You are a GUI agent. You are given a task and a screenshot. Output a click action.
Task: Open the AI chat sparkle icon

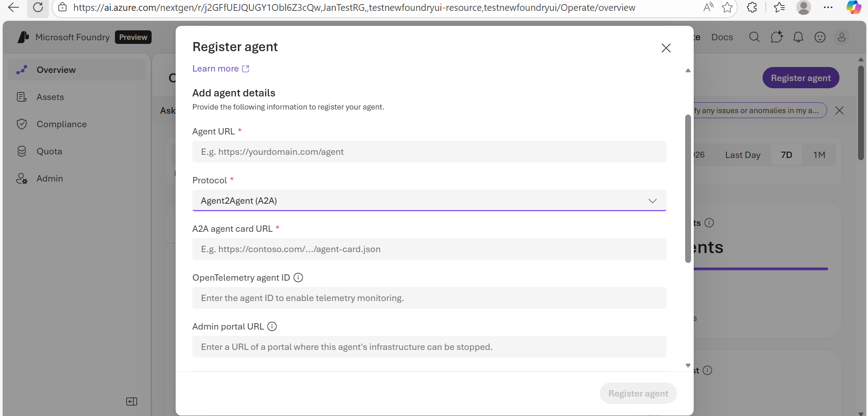coord(777,37)
